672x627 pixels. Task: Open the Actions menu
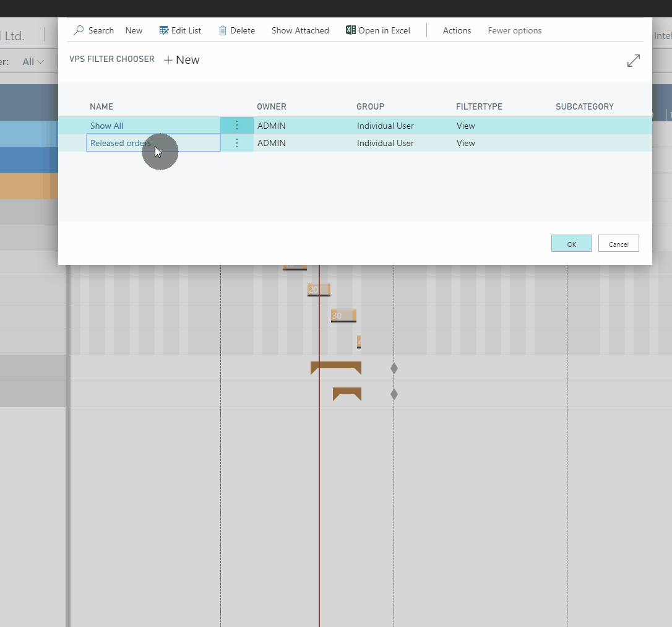point(457,30)
